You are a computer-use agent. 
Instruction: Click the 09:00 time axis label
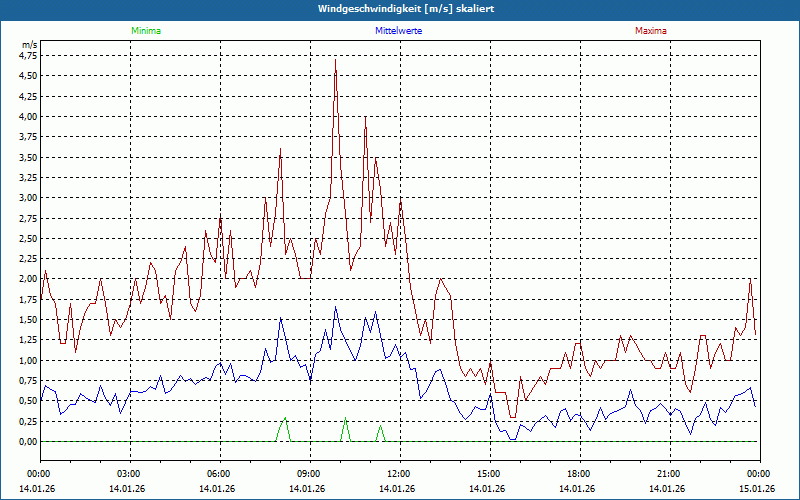tap(310, 474)
